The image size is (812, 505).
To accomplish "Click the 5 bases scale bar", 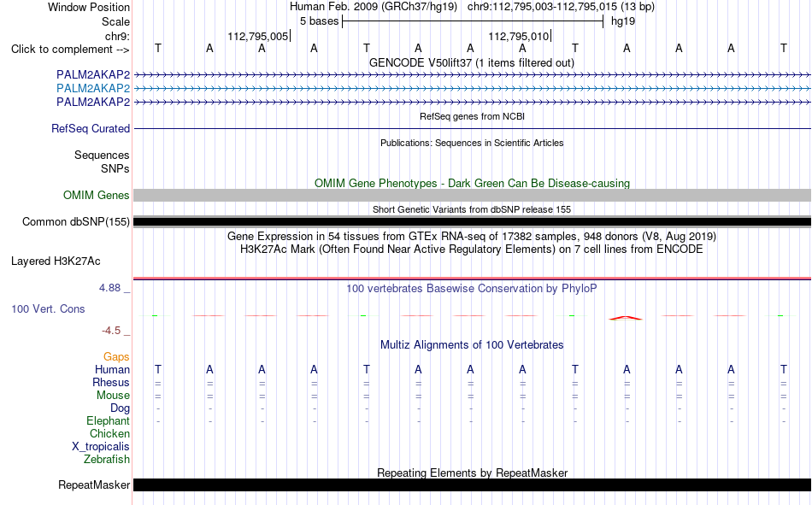I will pyautogui.click(x=473, y=21).
